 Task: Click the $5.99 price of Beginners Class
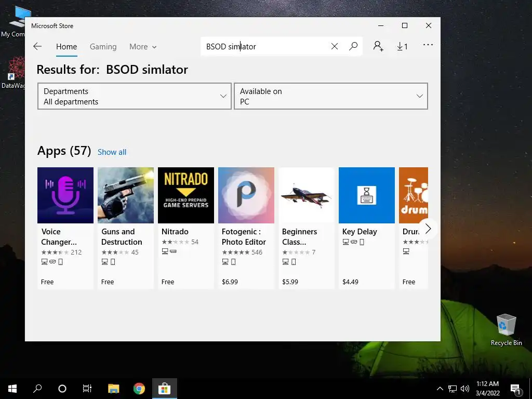(x=290, y=282)
